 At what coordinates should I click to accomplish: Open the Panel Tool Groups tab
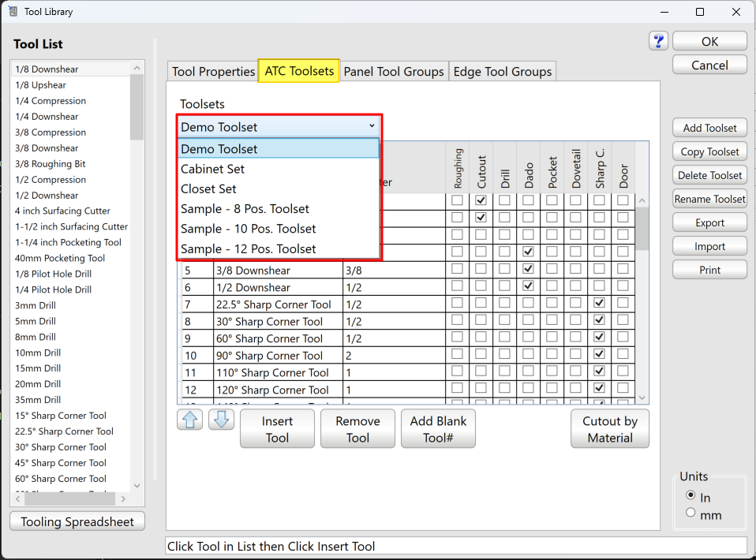(x=394, y=72)
